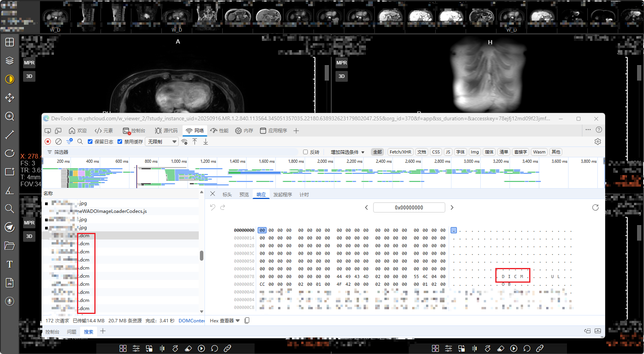Select the text annotation tool

click(x=10, y=264)
